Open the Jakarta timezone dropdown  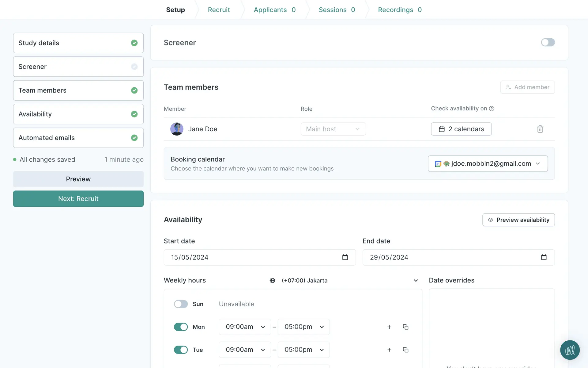click(344, 280)
